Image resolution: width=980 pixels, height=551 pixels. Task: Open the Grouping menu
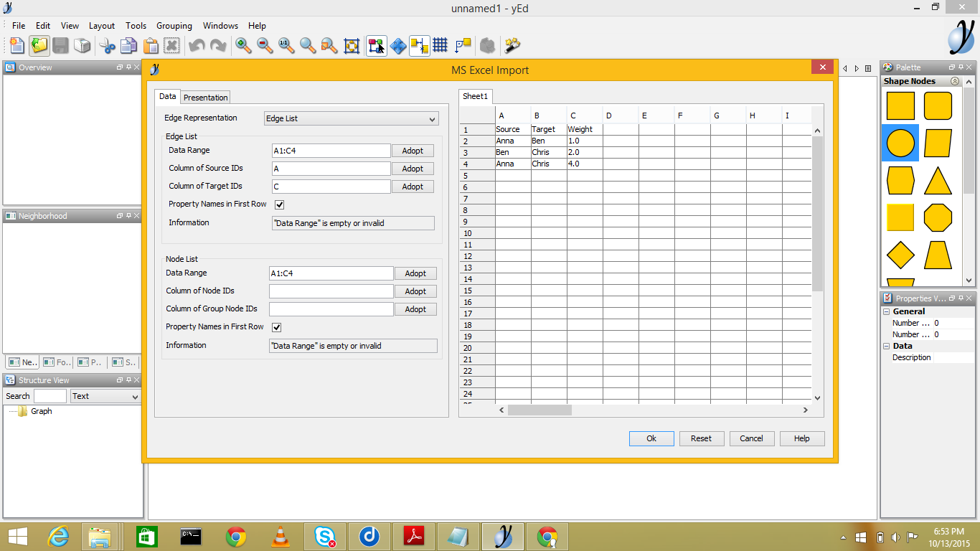pos(174,26)
